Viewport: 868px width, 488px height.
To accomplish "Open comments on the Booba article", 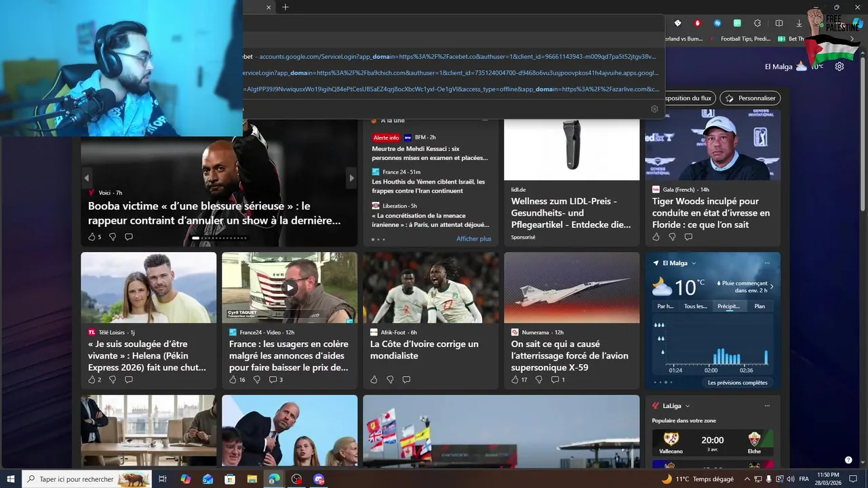I will coord(129,237).
